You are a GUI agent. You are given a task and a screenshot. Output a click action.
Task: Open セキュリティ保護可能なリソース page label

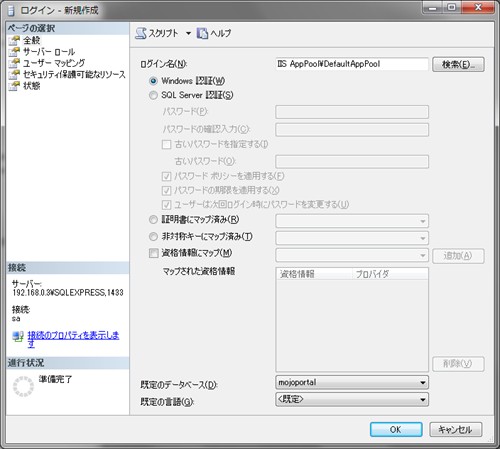pyautogui.click(x=74, y=75)
